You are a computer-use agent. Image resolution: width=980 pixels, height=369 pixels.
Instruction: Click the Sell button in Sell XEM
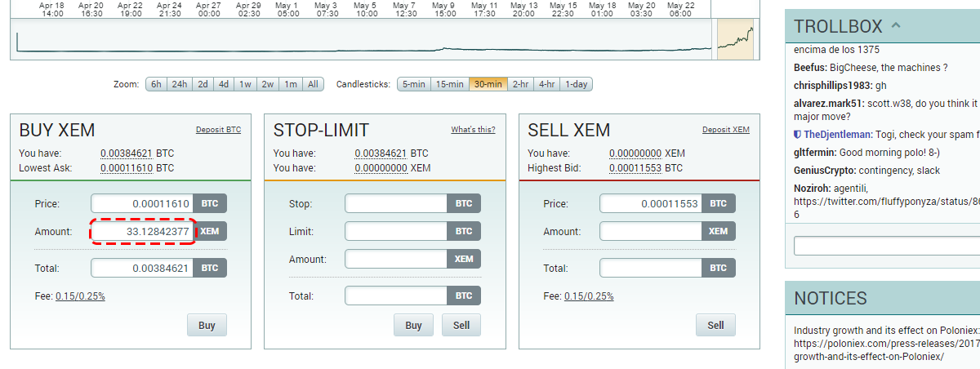715,325
